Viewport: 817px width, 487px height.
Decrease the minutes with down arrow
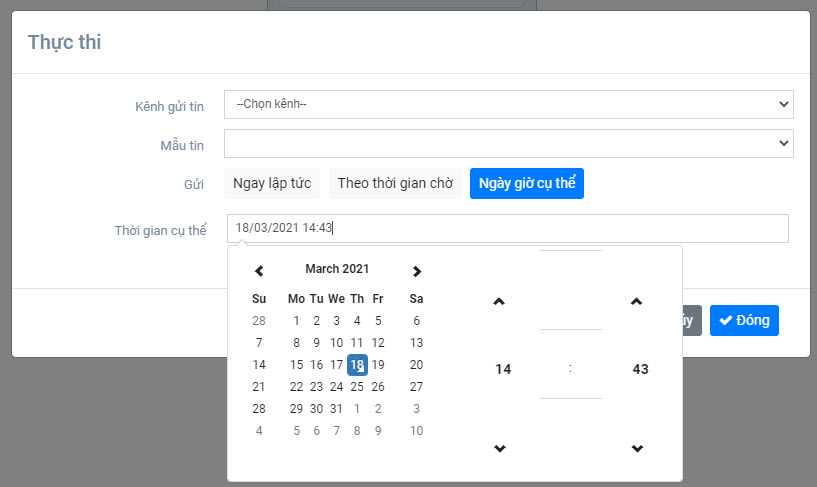point(637,449)
